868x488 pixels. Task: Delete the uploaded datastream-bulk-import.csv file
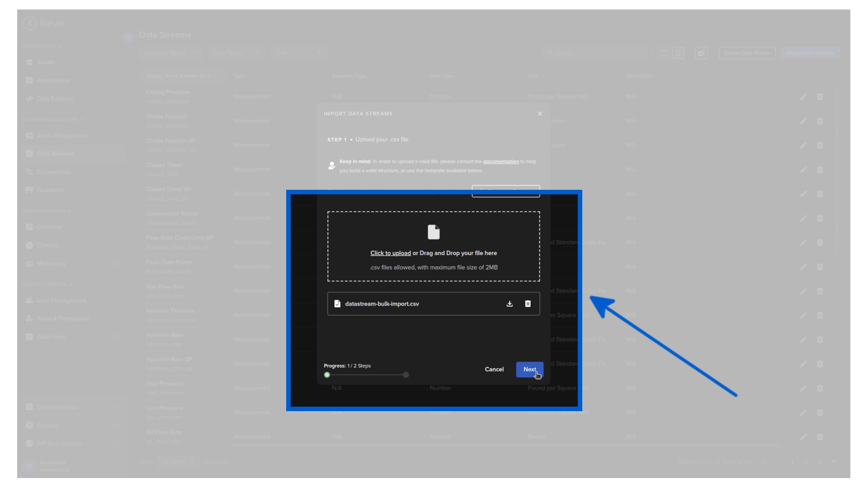click(x=528, y=304)
